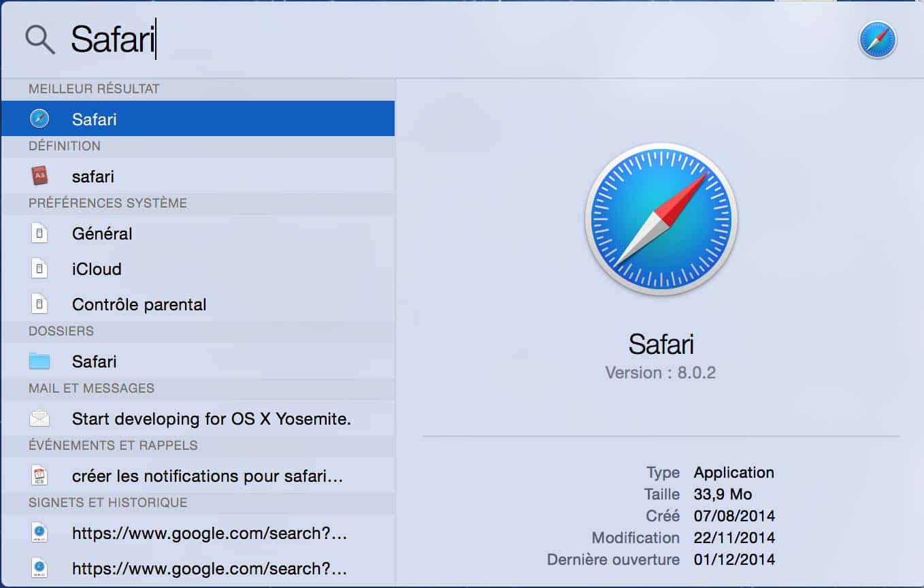Click the DOSSIERS section header
Viewport: 924px width, 588px height.
pyautogui.click(x=61, y=331)
